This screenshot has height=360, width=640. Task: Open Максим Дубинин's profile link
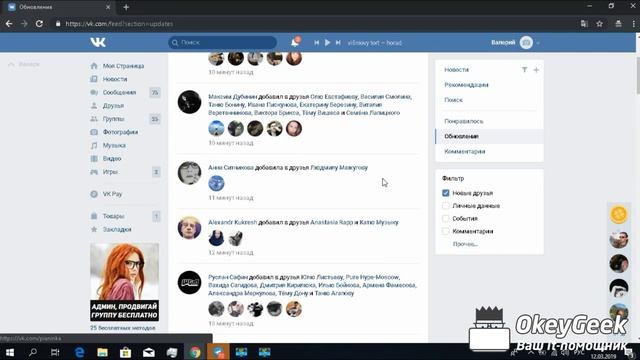[233, 97]
